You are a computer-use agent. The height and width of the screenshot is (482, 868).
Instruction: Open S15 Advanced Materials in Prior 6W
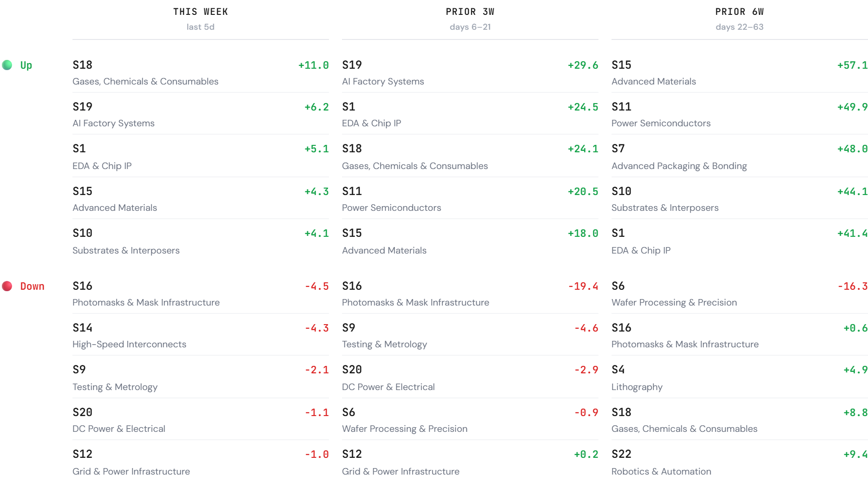coord(740,72)
